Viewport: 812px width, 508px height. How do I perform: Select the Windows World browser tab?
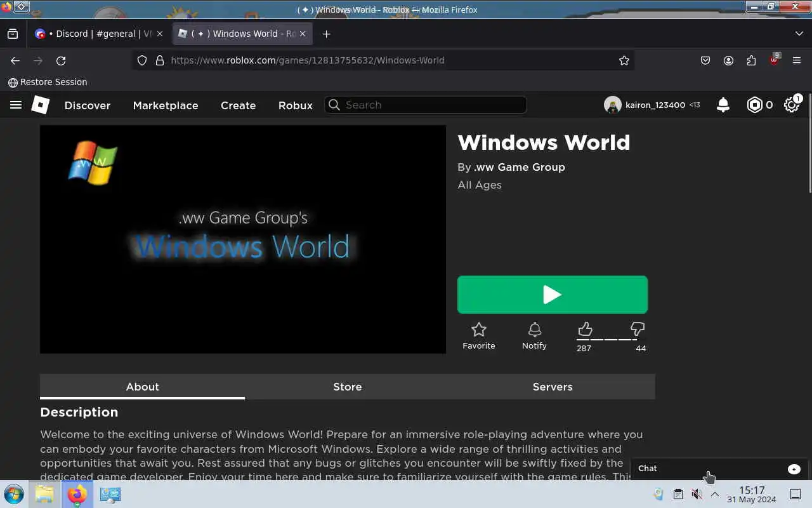pyautogui.click(x=243, y=34)
